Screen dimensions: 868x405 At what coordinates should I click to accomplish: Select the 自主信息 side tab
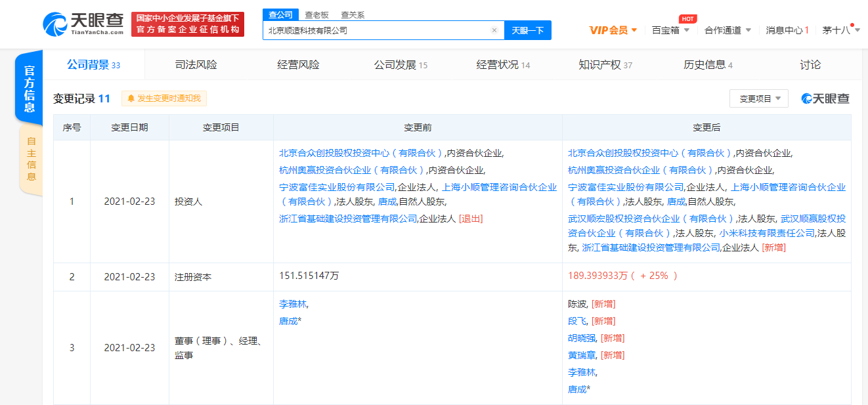(31, 159)
